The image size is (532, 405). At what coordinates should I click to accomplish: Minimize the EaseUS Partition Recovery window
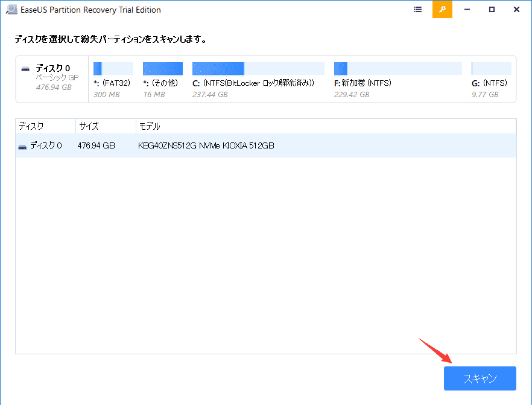[467, 10]
